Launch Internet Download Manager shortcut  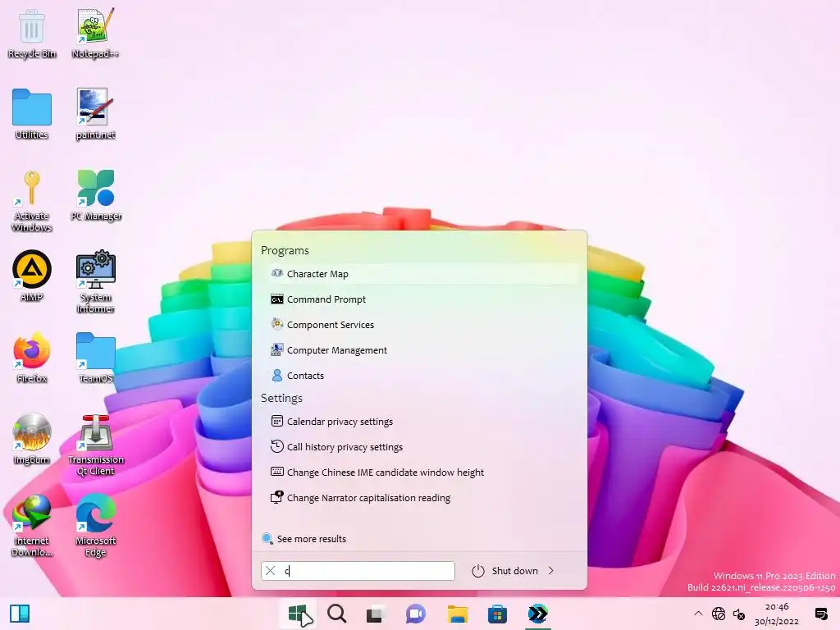point(32,526)
